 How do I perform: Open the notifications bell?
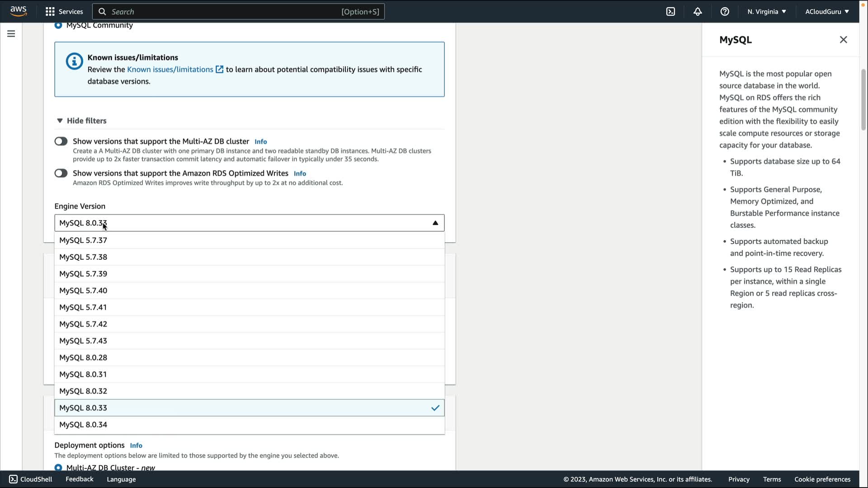(698, 12)
